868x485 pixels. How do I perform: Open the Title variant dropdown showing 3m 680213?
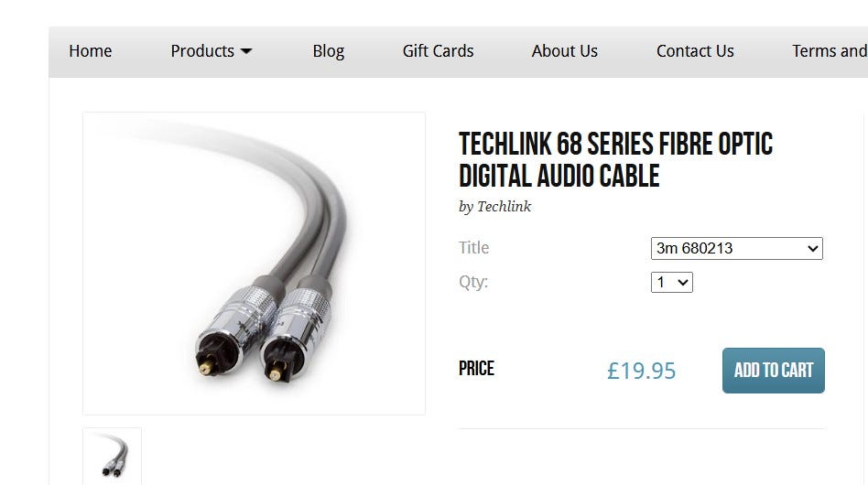point(737,248)
